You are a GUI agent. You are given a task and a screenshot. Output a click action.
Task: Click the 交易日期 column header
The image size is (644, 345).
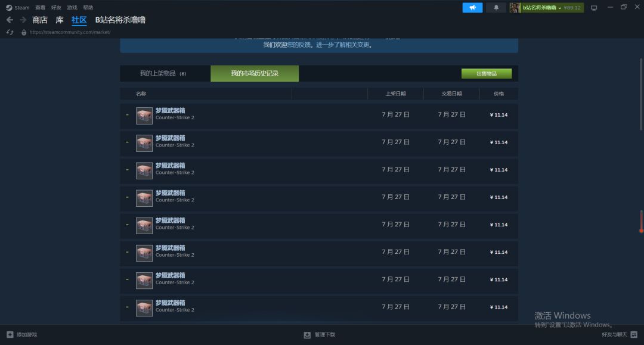(451, 94)
